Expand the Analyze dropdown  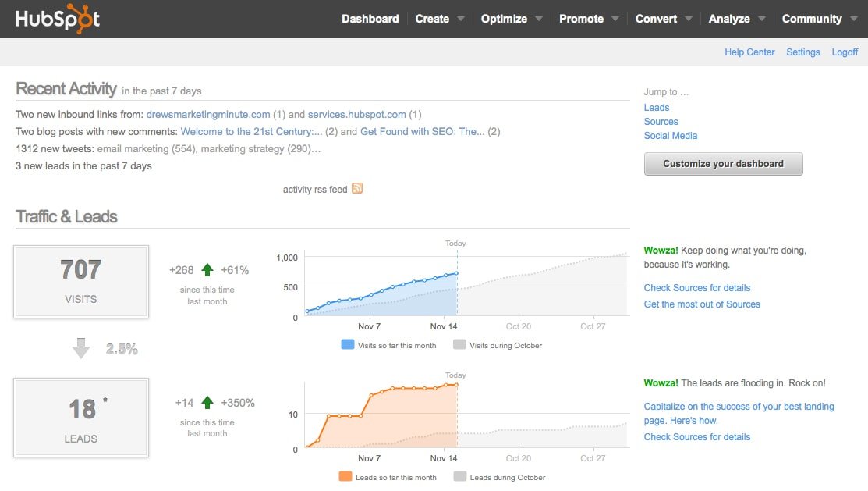tap(730, 18)
